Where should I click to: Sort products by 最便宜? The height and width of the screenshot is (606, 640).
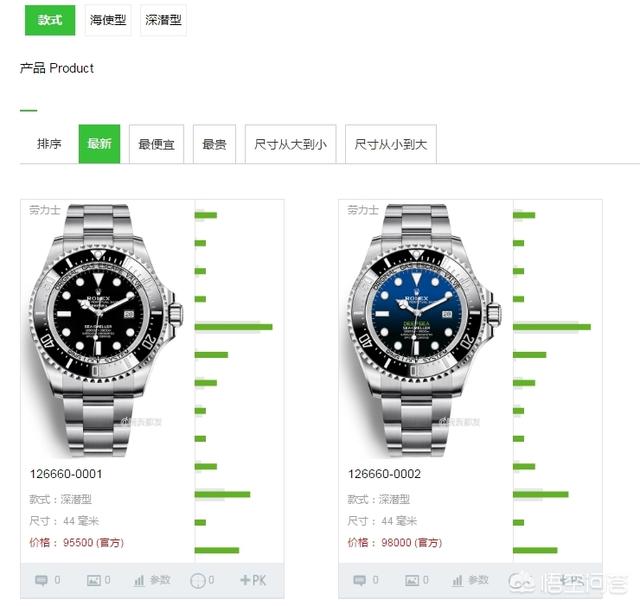[156, 144]
